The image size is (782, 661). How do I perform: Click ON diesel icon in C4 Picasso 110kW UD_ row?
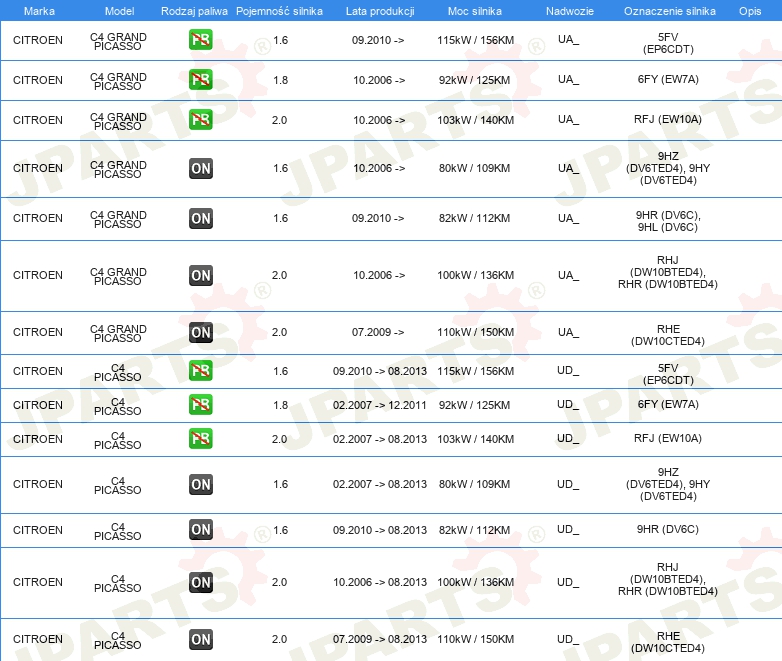coord(200,640)
